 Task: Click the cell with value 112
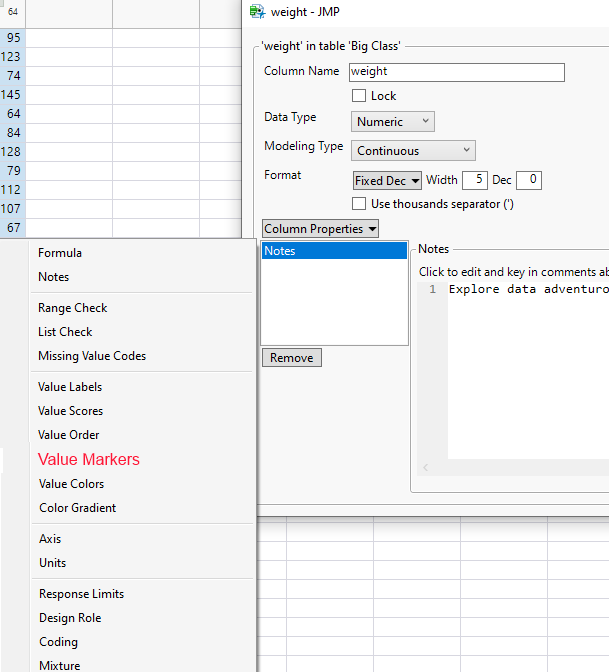coord(13,189)
